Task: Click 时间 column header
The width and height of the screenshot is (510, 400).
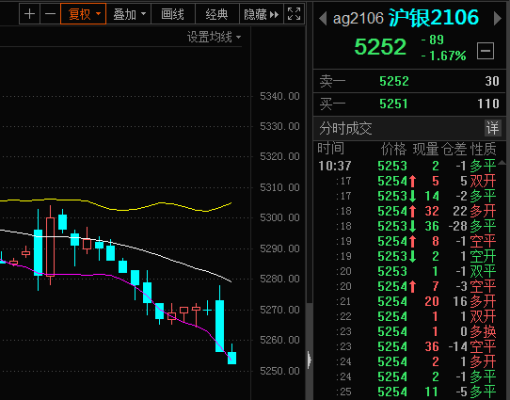Action: [331, 148]
